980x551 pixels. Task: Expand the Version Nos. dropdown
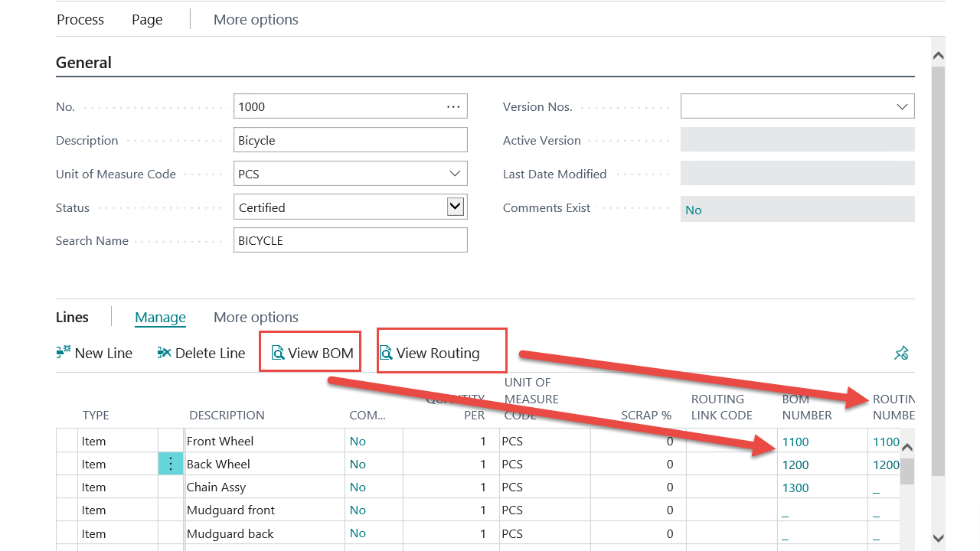pyautogui.click(x=902, y=106)
